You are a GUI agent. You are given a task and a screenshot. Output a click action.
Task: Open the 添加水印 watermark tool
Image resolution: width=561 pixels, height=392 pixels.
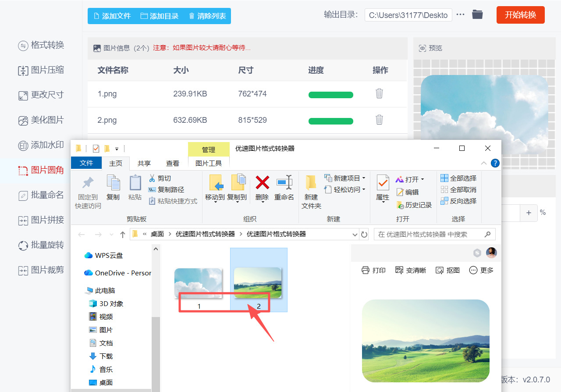(41, 145)
